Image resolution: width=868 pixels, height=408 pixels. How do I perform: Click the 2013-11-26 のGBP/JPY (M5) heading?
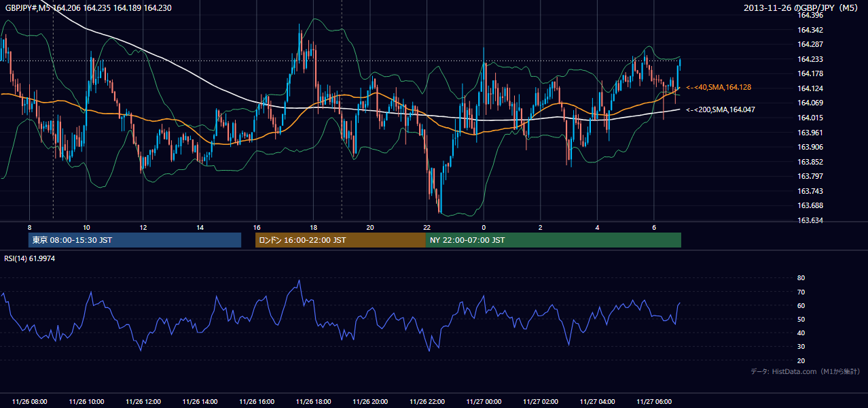[802, 7]
